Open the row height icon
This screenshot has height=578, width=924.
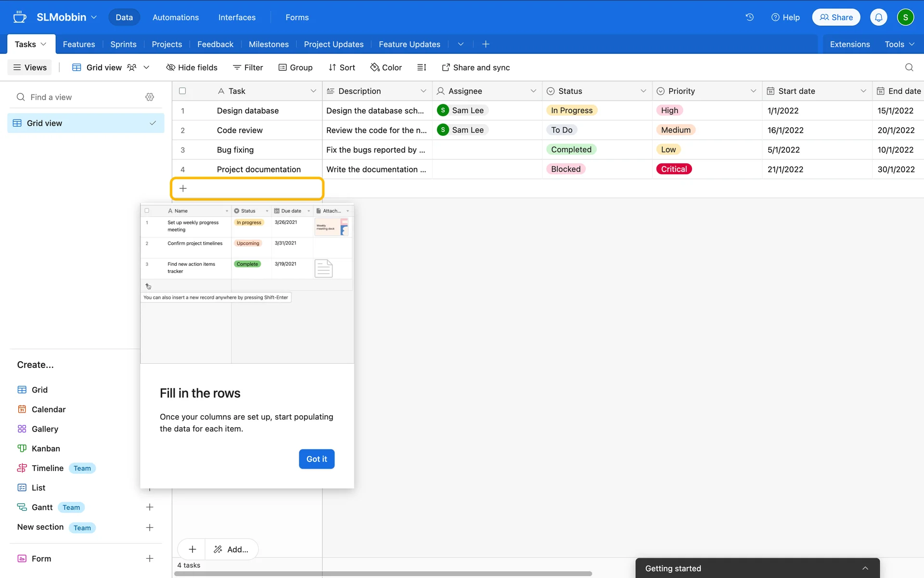[422, 67]
